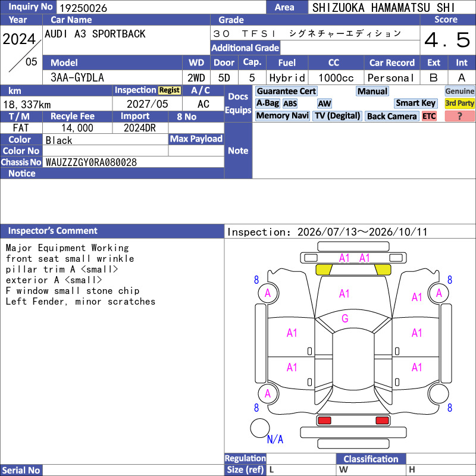Click the score value 4.5
The image size is (476, 476).
click(447, 40)
